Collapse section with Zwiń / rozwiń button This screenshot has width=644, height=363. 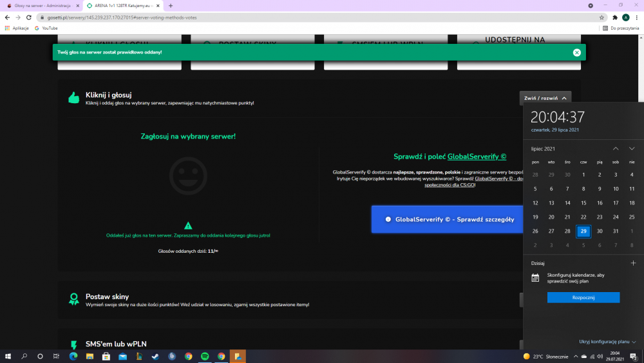[545, 98]
